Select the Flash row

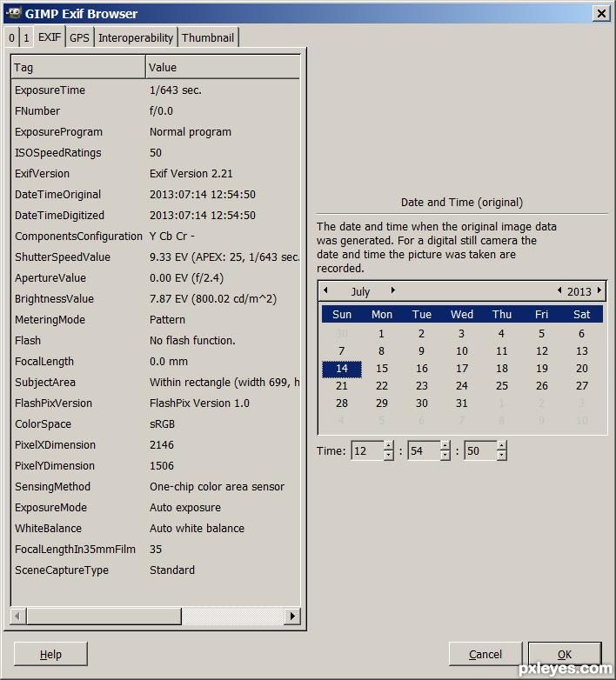tap(156, 340)
